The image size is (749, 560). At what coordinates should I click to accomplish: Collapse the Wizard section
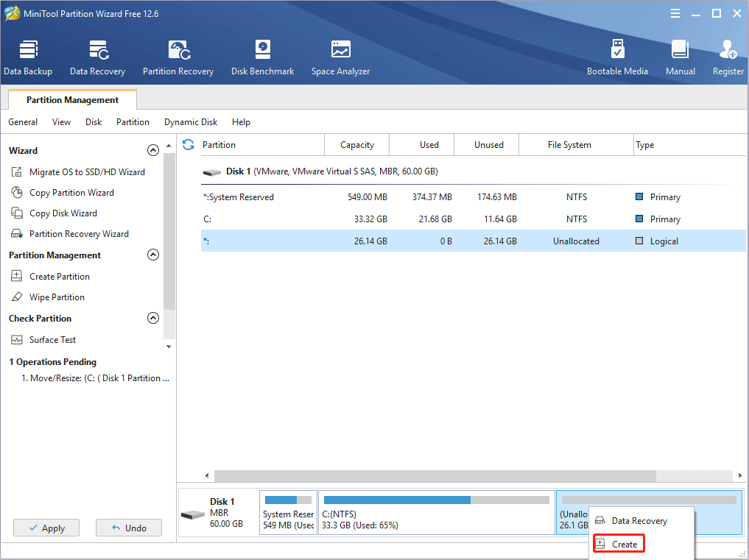[x=153, y=150]
